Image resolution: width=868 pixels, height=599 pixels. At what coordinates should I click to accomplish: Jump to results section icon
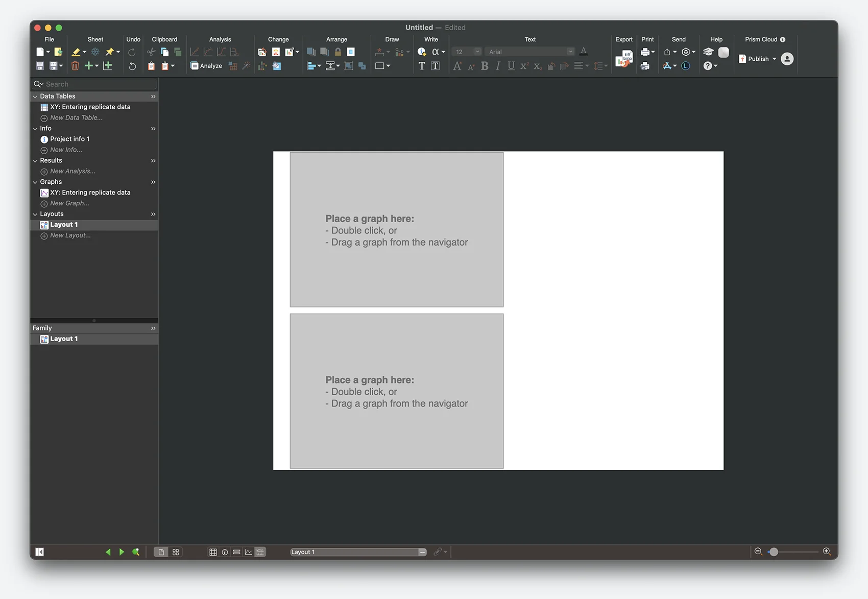pyautogui.click(x=236, y=552)
